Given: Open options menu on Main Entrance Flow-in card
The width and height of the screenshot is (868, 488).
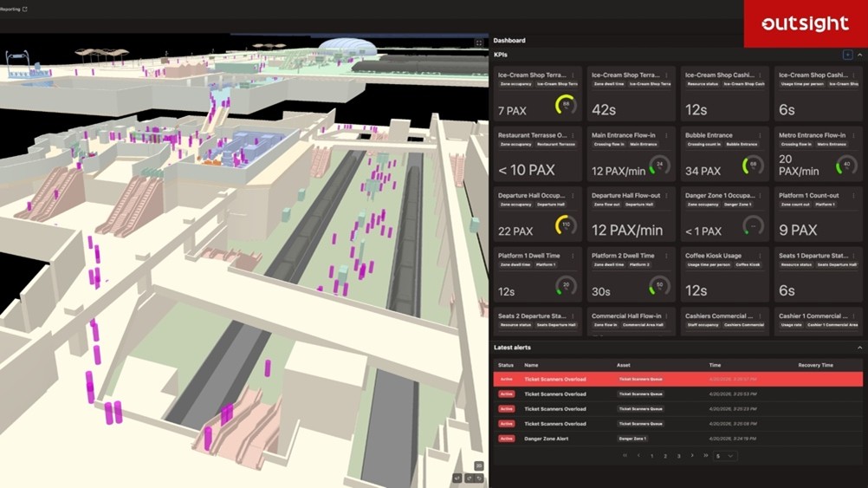Looking at the screenshot, I should coord(667,135).
